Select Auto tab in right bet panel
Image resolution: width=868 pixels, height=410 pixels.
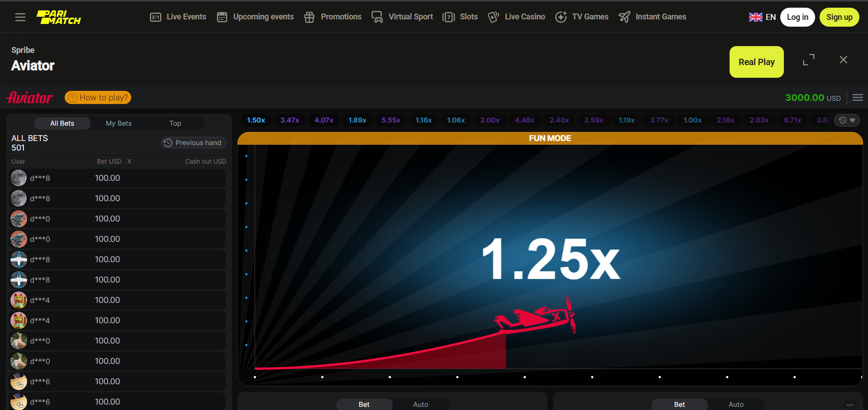[x=736, y=405]
